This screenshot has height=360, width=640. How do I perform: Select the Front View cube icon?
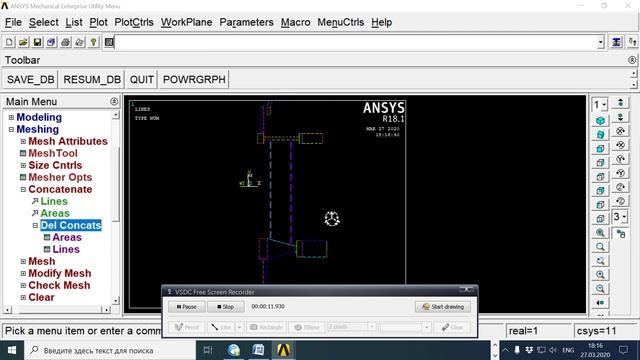coord(600,149)
